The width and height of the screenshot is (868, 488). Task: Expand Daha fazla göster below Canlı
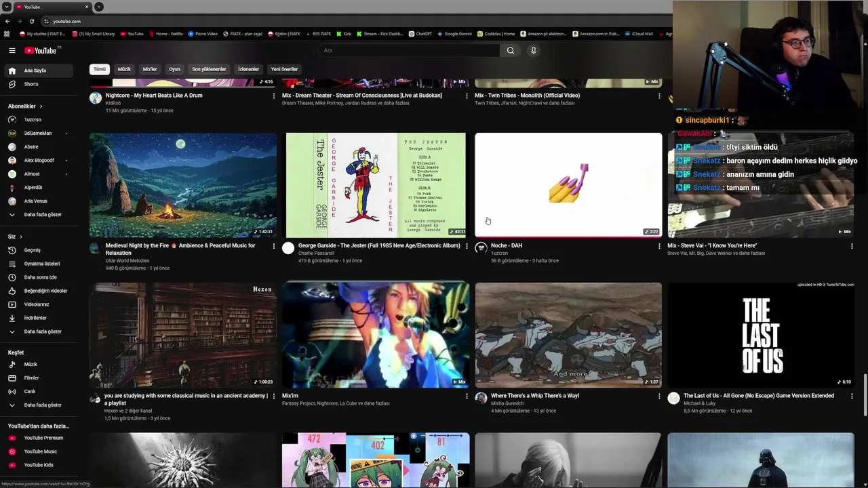pyautogui.click(x=44, y=405)
